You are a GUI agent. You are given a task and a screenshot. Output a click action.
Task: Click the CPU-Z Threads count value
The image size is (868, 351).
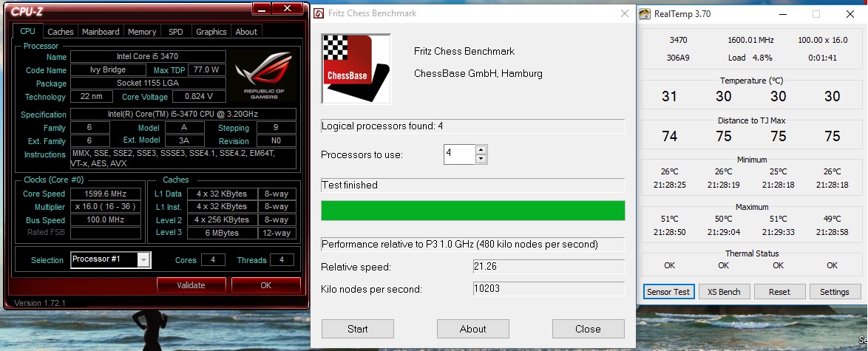pos(282,259)
